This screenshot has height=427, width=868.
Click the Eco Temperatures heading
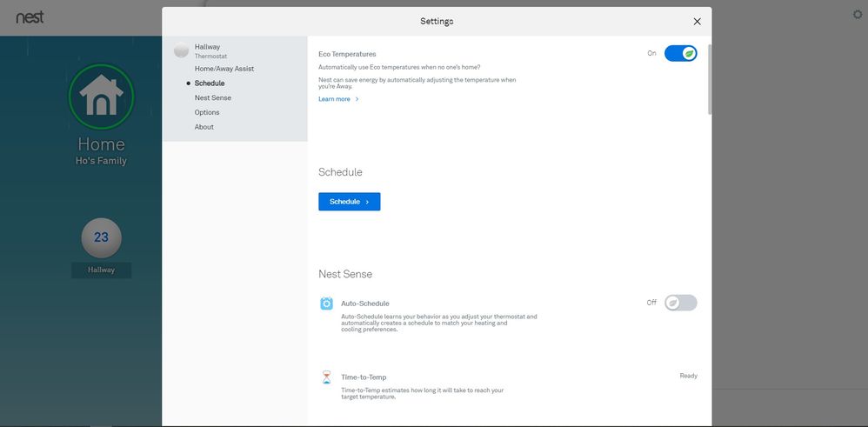coord(347,54)
